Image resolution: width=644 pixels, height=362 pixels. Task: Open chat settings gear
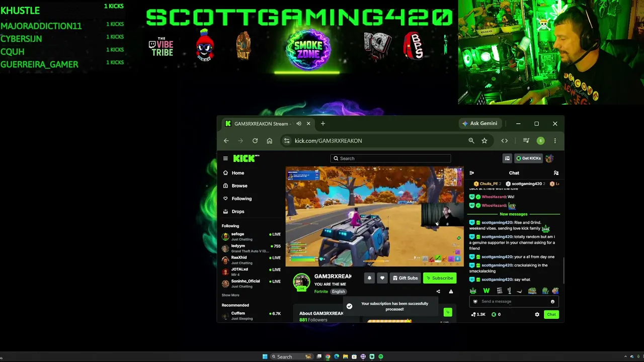pos(537,315)
